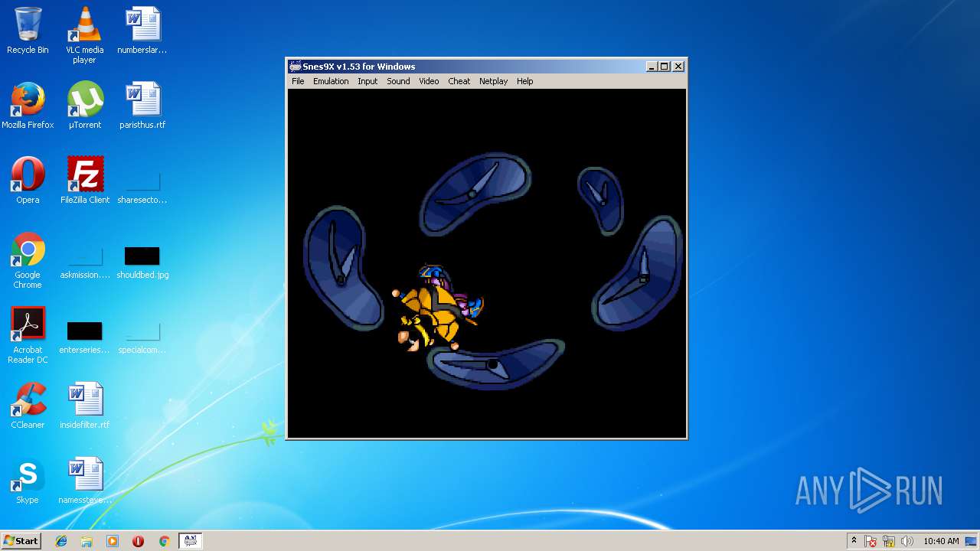Select the FileZilla Client shortcut
The height and width of the screenshot is (551, 980).
click(x=85, y=181)
